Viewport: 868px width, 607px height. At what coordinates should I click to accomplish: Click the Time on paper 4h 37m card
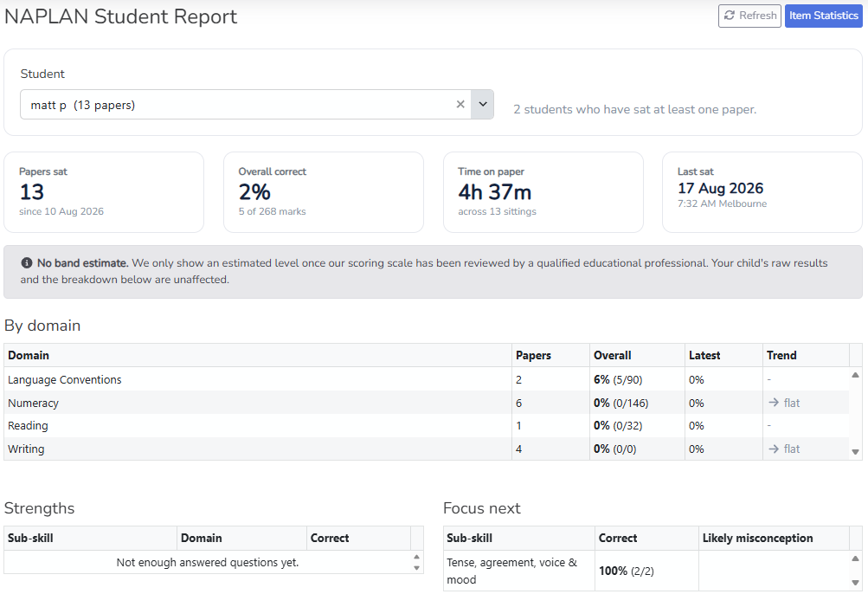[x=543, y=192]
